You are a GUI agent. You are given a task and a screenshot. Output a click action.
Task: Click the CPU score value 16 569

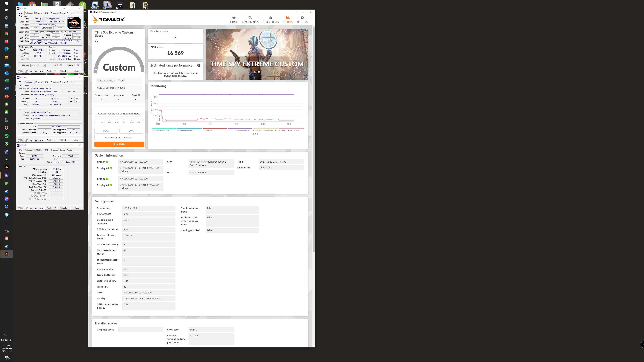pos(175,53)
